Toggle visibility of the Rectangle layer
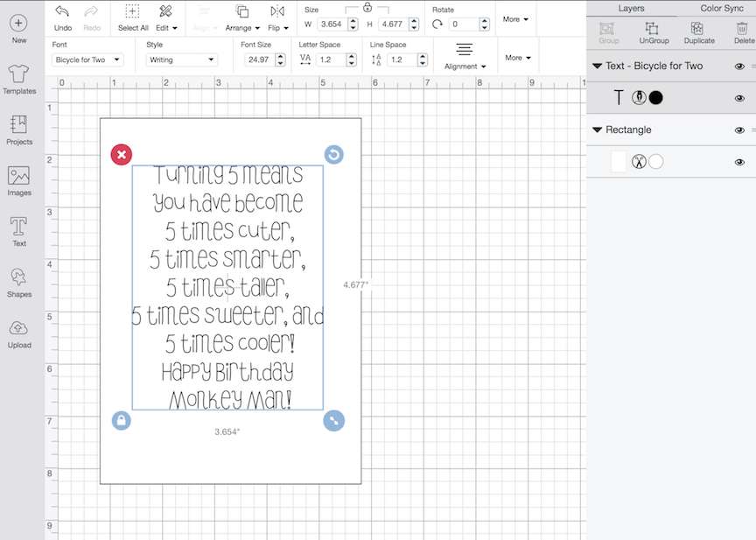Image resolution: width=756 pixels, height=540 pixels. tap(739, 130)
